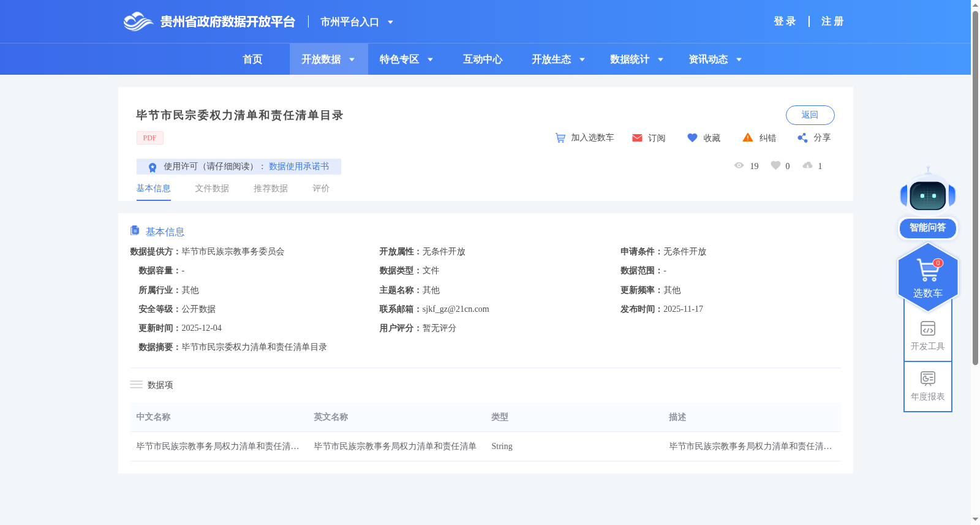The height and width of the screenshot is (525, 980).
Task: Click the document icon beside 基本信息 heading
Action: [135, 230]
